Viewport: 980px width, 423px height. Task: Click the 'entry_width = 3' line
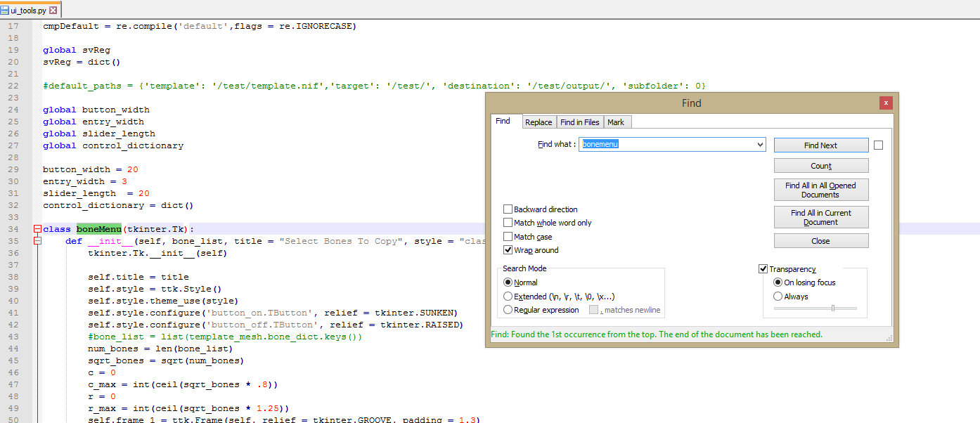[85, 181]
